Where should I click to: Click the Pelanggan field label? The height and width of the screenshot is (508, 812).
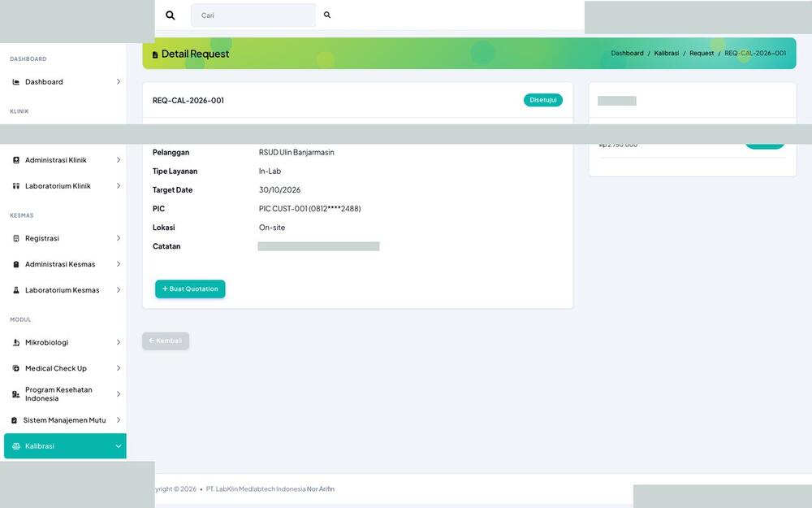pos(171,153)
